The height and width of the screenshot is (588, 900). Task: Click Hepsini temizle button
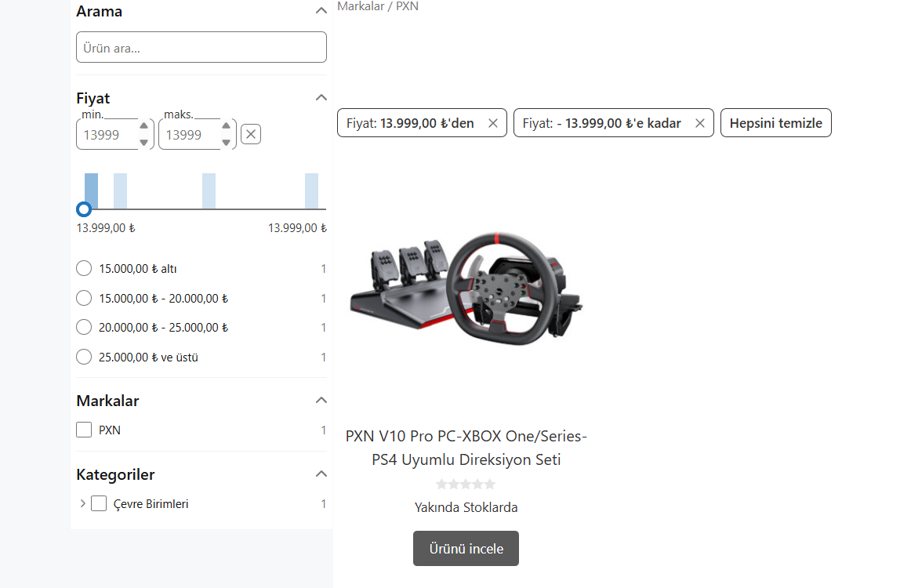pos(776,123)
